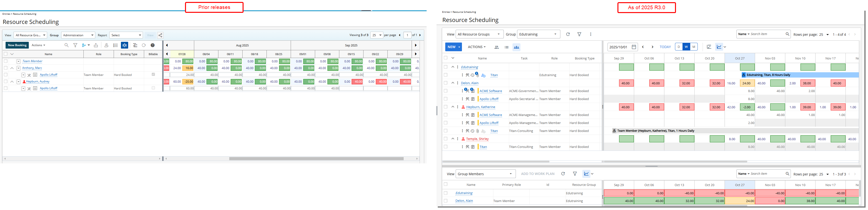The height and width of the screenshot is (210, 868).
Task: Switch the timeline to Week view with W
Action: (686, 47)
